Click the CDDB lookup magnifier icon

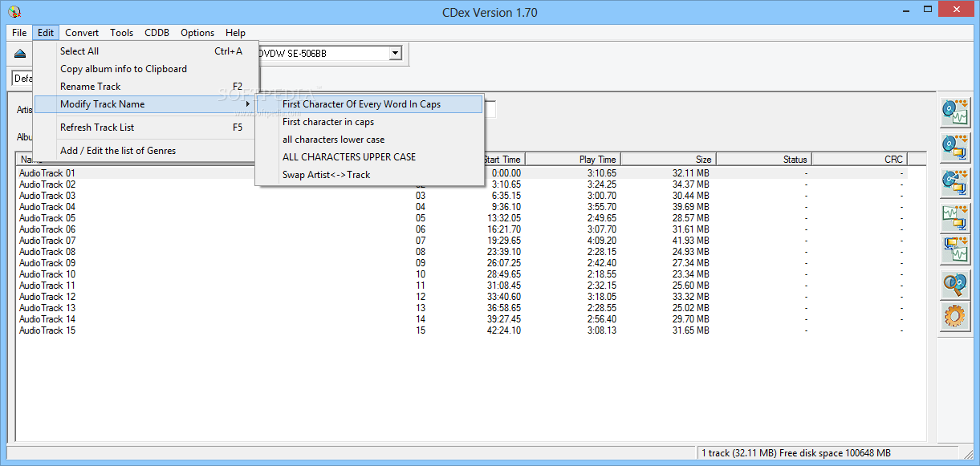pyautogui.click(x=955, y=285)
